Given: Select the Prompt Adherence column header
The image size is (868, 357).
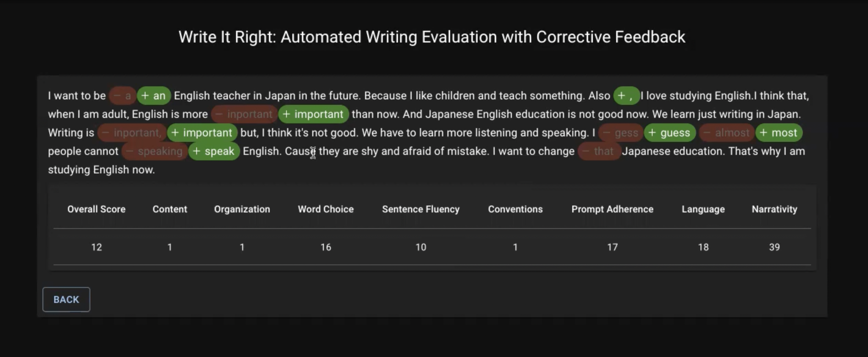Looking at the screenshot, I should 612,209.
